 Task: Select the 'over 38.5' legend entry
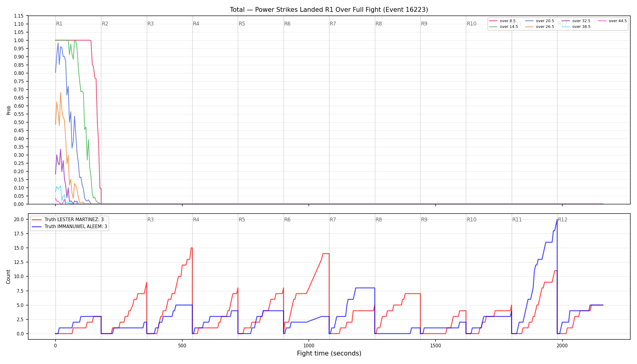point(576,27)
